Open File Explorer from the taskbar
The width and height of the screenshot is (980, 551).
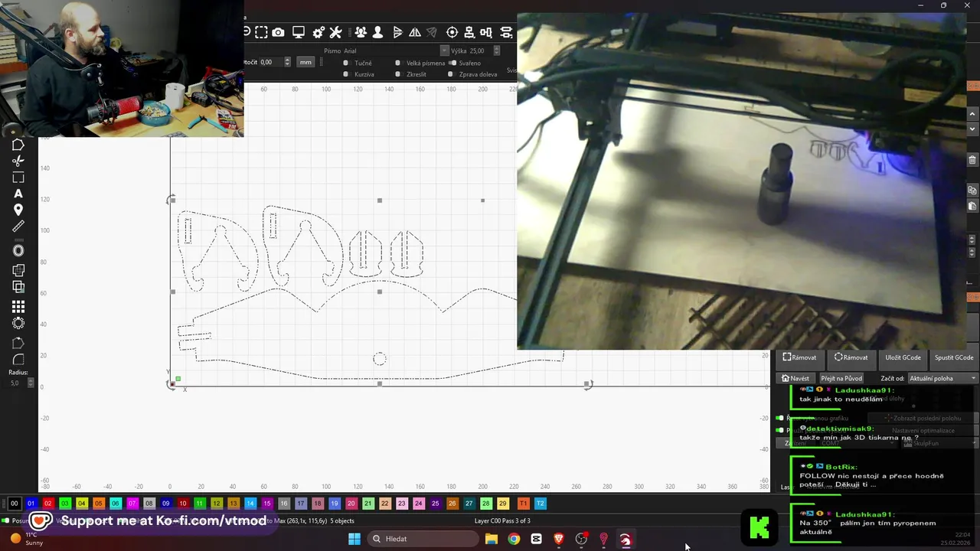[x=491, y=539]
